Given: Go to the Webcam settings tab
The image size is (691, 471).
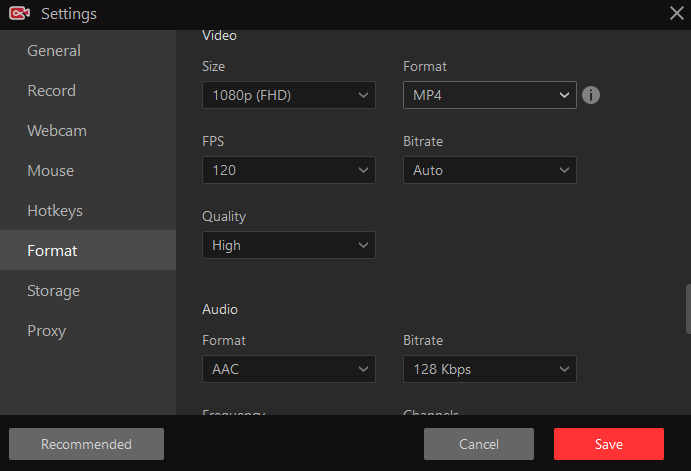Looking at the screenshot, I should [57, 131].
